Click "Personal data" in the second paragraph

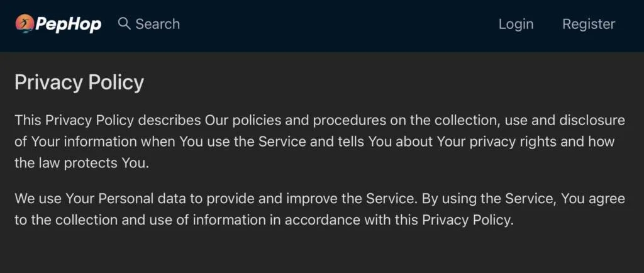[140, 199]
